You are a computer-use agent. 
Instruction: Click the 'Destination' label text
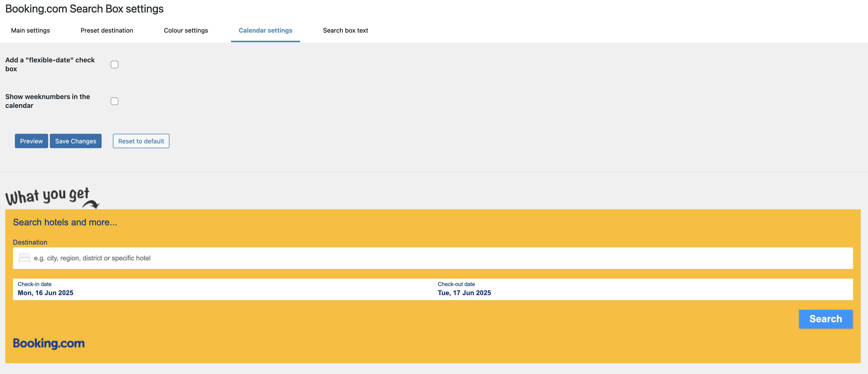pos(30,242)
